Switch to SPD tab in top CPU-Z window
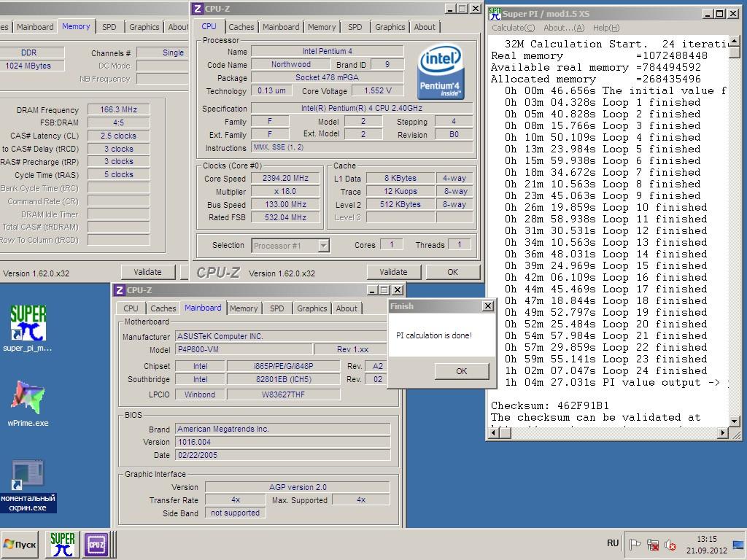 click(x=355, y=27)
